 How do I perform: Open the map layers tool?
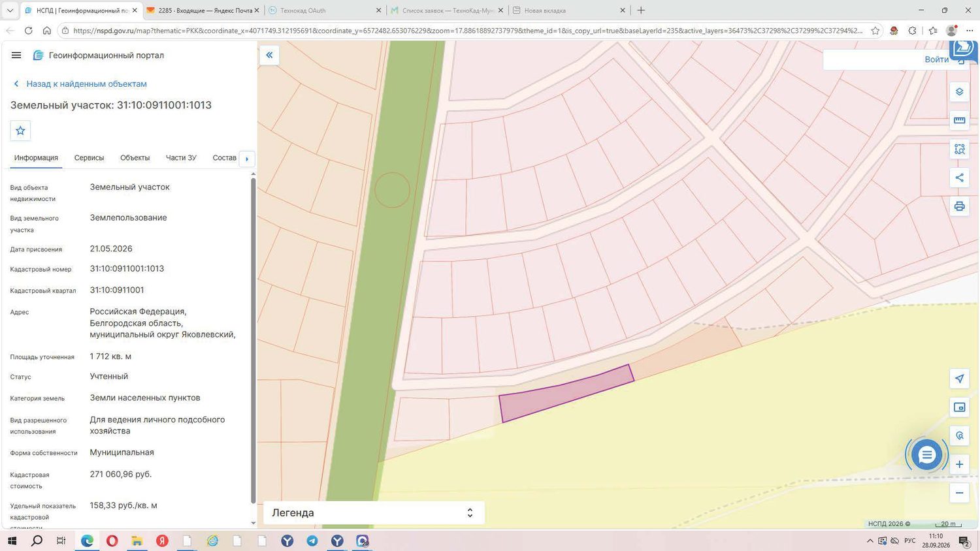pyautogui.click(x=959, y=92)
